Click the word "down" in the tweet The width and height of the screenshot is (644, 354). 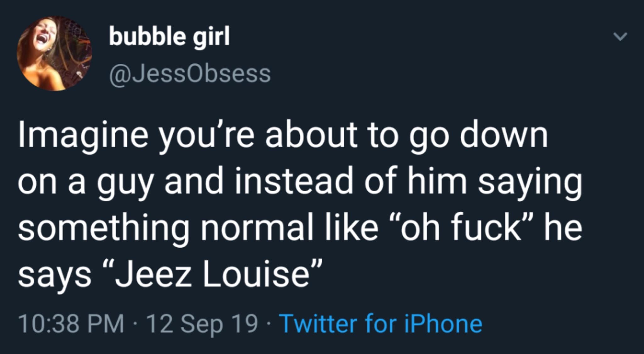[504, 136]
